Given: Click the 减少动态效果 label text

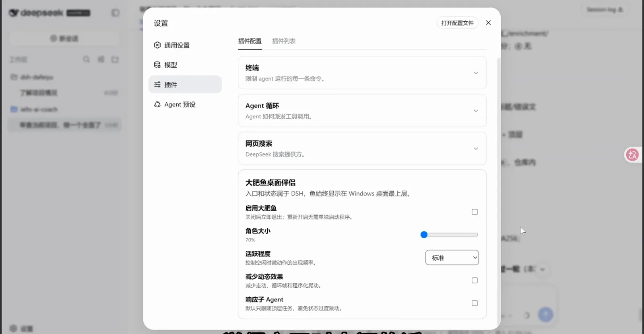Looking at the screenshot, I should point(264,276).
